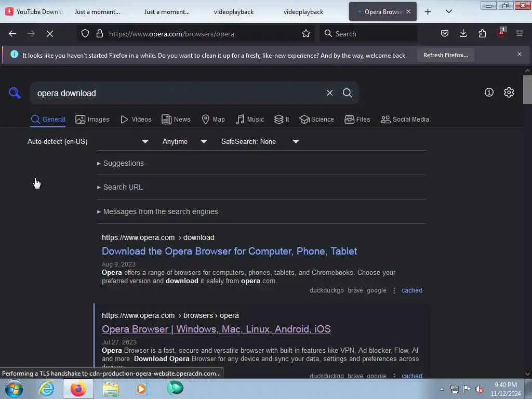Select the Videos search category
This screenshot has width=532, height=399.
pyautogui.click(x=136, y=119)
